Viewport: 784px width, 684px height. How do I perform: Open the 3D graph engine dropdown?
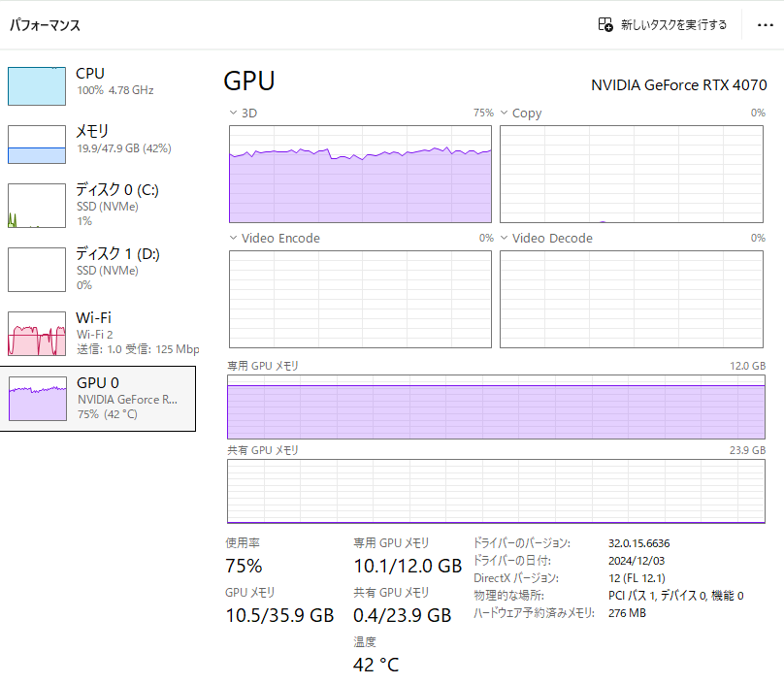click(x=234, y=114)
